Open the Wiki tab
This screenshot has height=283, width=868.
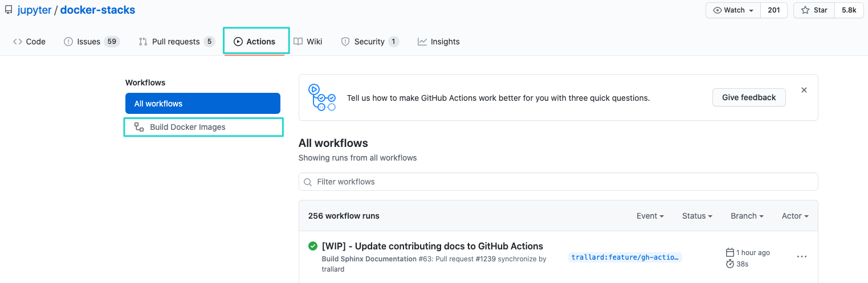click(x=308, y=42)
